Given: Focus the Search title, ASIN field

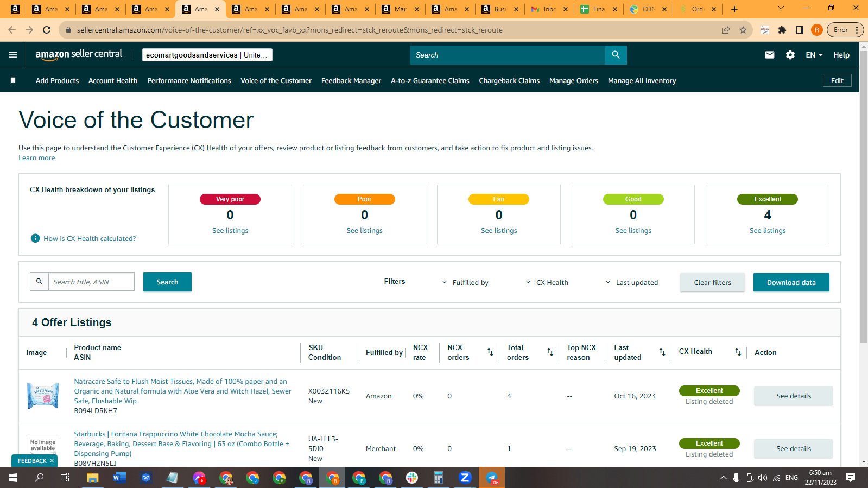Looking at the screenshot, I should pyautogui.click(x=91, y=282).
